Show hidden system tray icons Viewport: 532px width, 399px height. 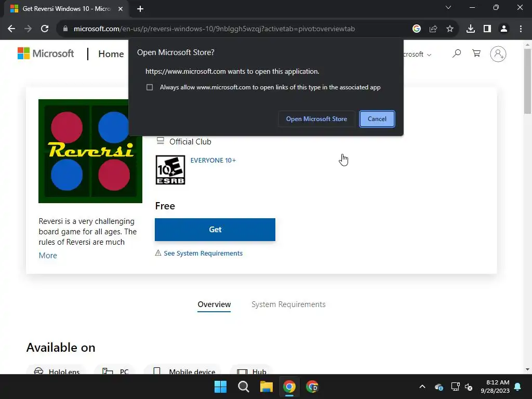[422, 387]
